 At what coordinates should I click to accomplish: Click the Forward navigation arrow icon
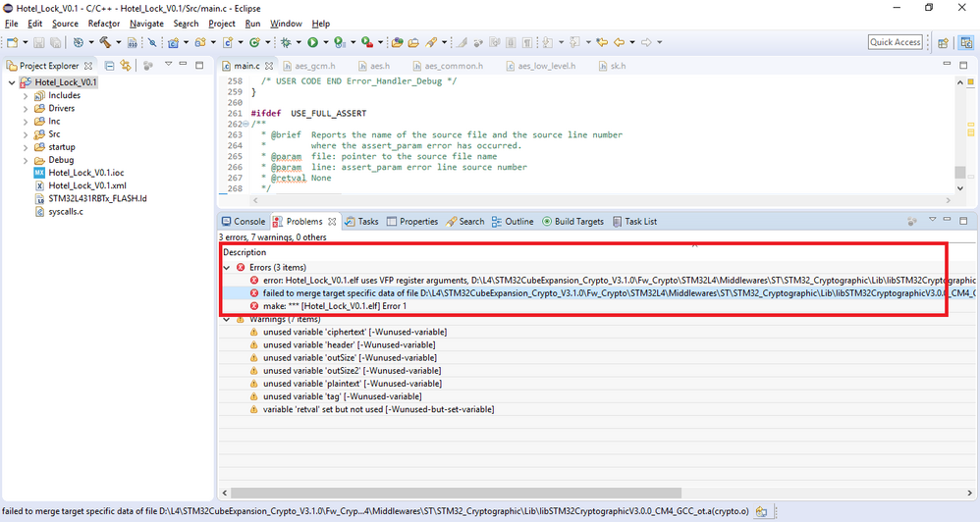pyautogui.click(x=646, y=42)
